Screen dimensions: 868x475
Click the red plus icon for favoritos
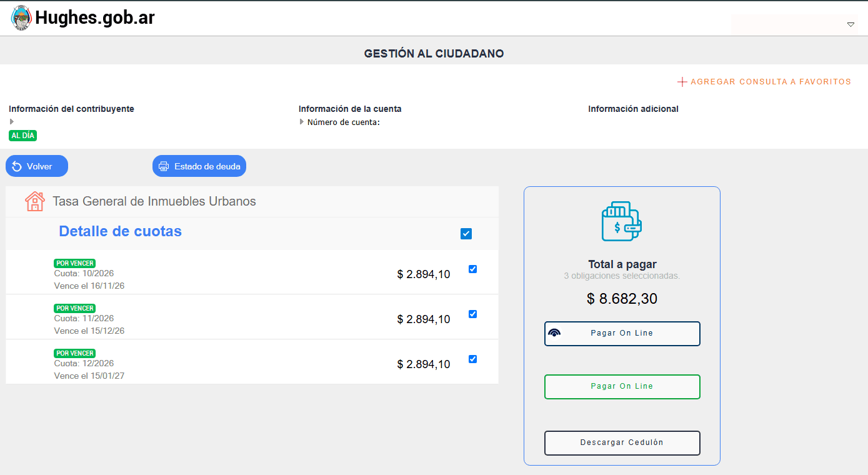tap(682, 82)
